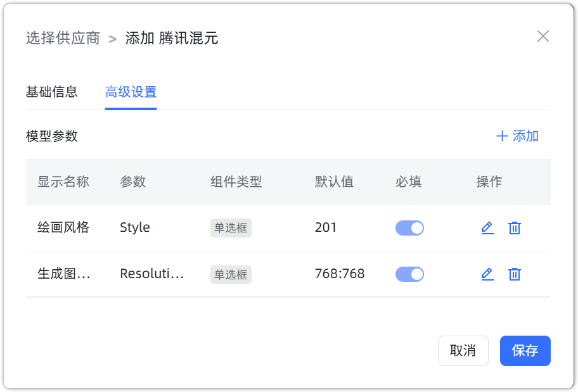Click the close X of the dialog
This screenshot has height=392, width=578.
[543, 37]
